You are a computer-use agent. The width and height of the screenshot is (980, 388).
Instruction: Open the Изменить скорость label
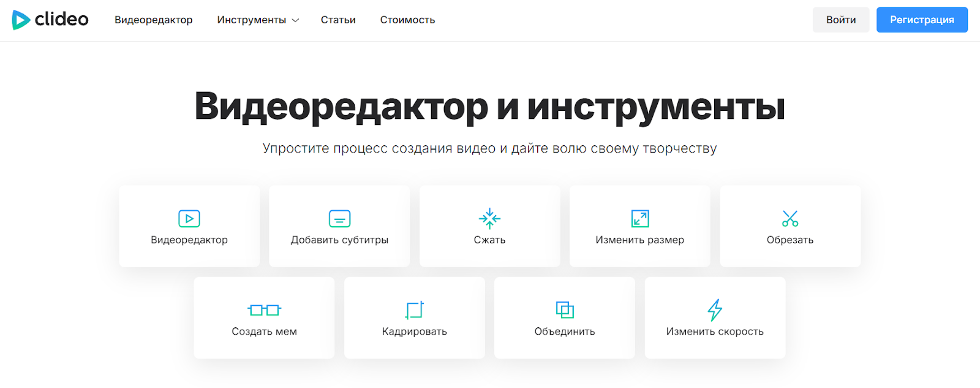(x=715, y=331)
